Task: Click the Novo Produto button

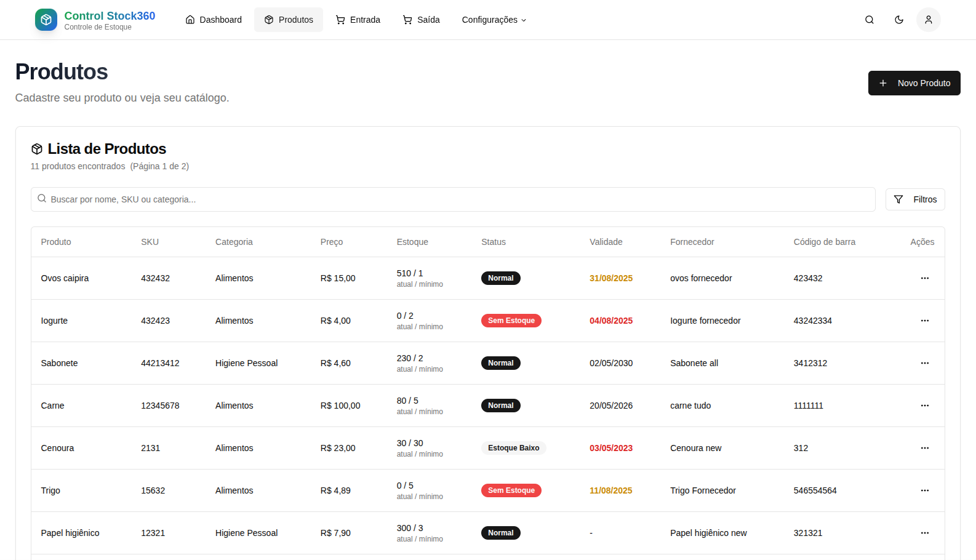Action: [x=914, y=83]
